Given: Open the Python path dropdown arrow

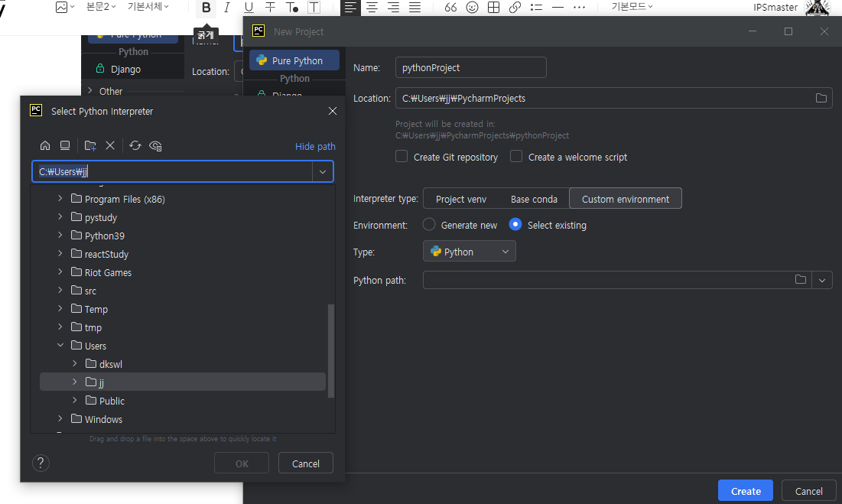Looking at the screenshot, I should (821, 280).
